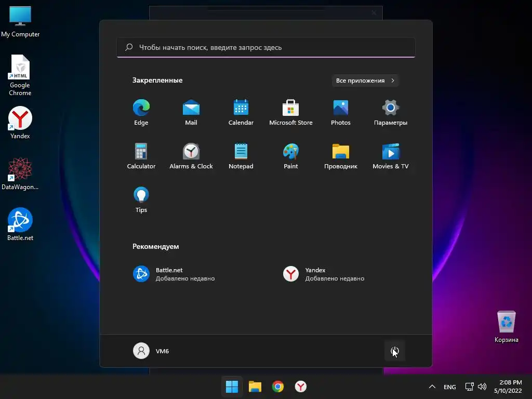Launch Alarms & Clock
This screenshot has width=532, height=399.
click(x=191, y=156)
